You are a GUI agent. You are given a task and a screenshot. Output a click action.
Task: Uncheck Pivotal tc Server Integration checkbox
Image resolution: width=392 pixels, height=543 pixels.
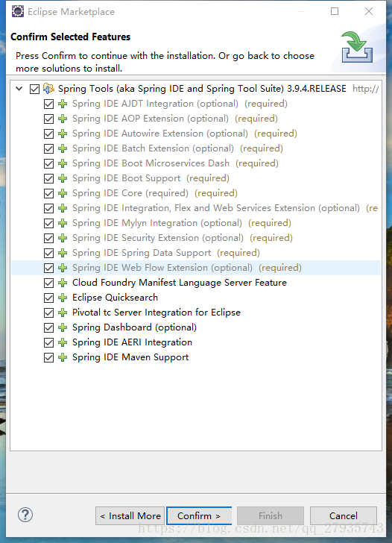(48, 313)
